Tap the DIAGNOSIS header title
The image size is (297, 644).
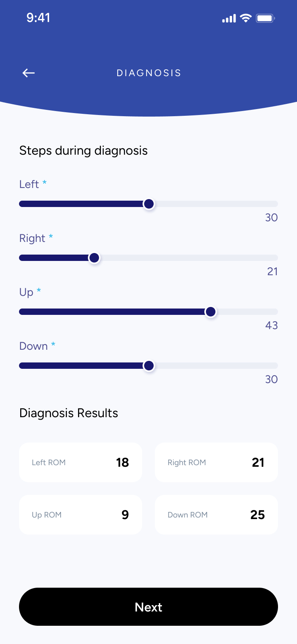tap(148, 73)
